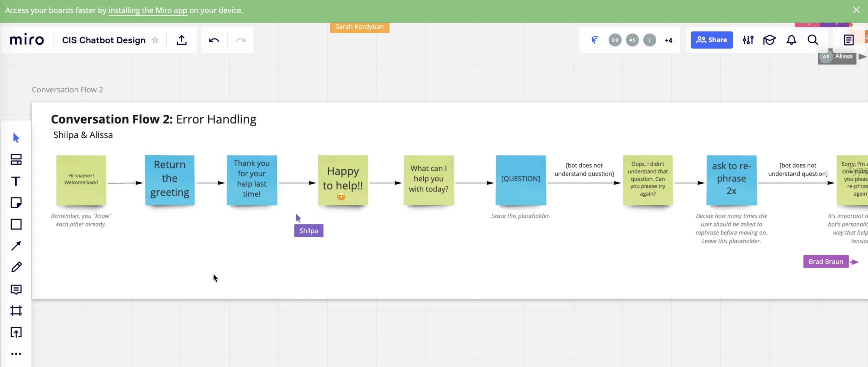
Task: Open the notifications bell
Action: (x=791, y=40)
